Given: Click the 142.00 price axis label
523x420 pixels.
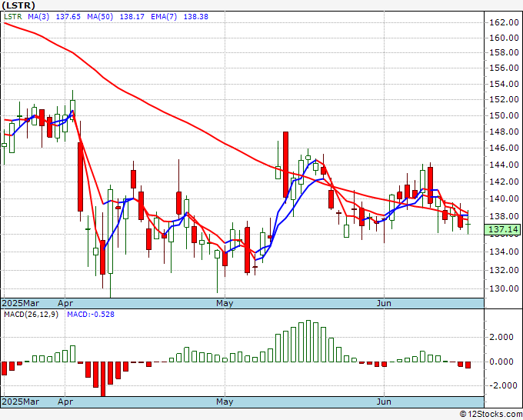Looking at the screenshot, I should 504,182.
